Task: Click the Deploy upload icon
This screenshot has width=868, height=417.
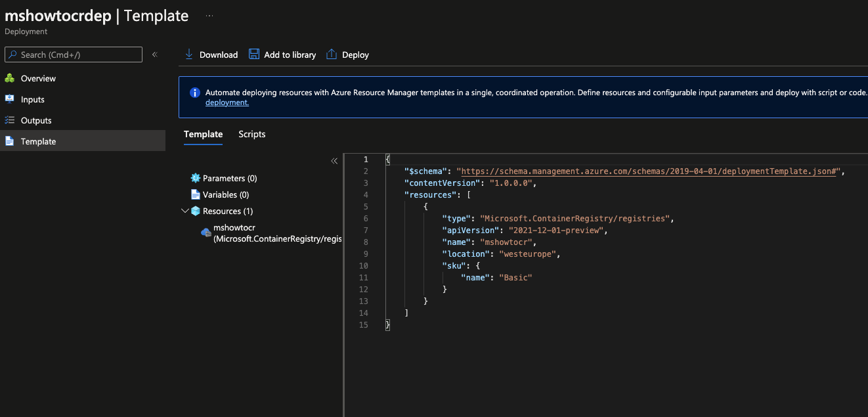Action: (332, 55)
